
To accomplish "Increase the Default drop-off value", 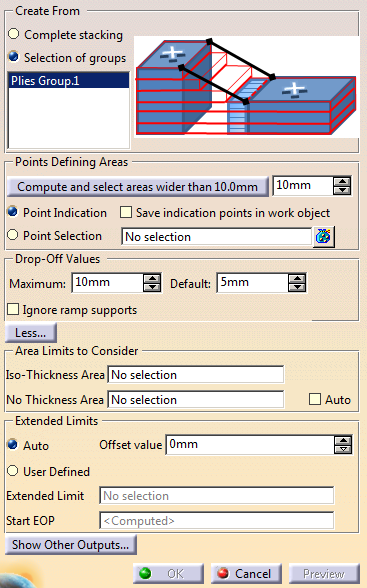I will [x=297, y=279].
